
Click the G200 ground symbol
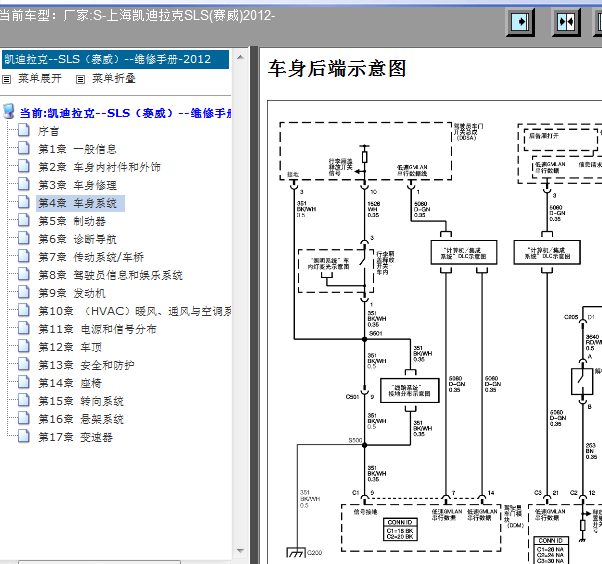click(x=296, y=552)
